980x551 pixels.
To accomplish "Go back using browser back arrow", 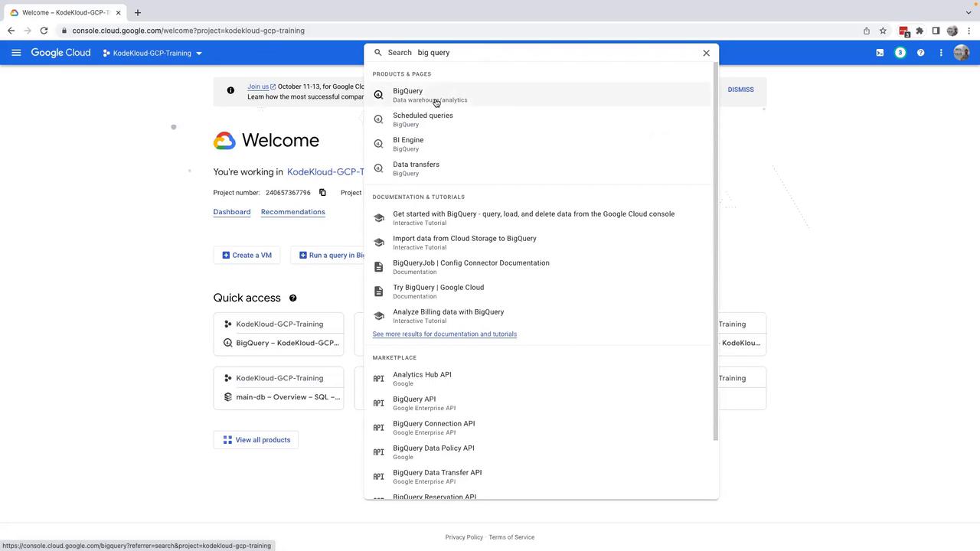I will click(11, 31).
